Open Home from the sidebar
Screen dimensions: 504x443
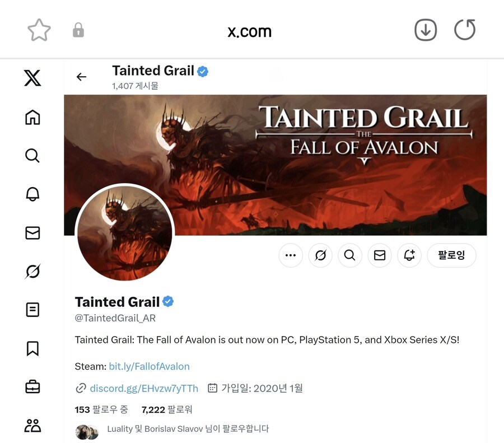point(32,117)
